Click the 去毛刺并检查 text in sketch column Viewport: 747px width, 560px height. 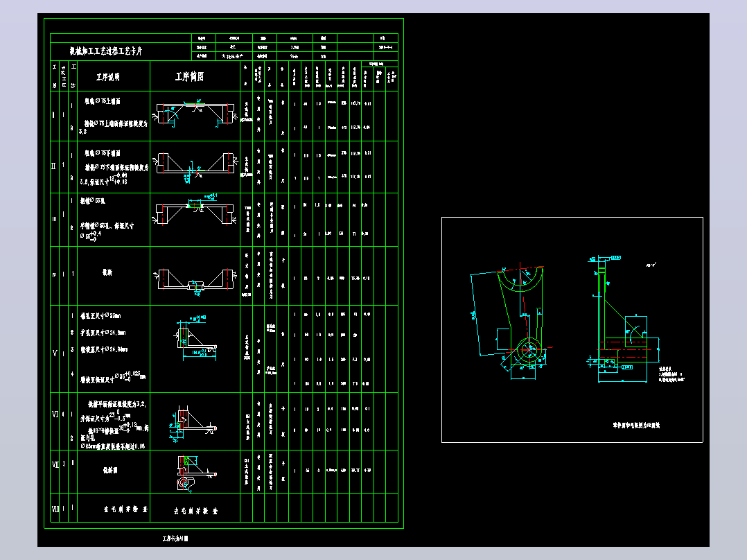[x=195, y=511]
